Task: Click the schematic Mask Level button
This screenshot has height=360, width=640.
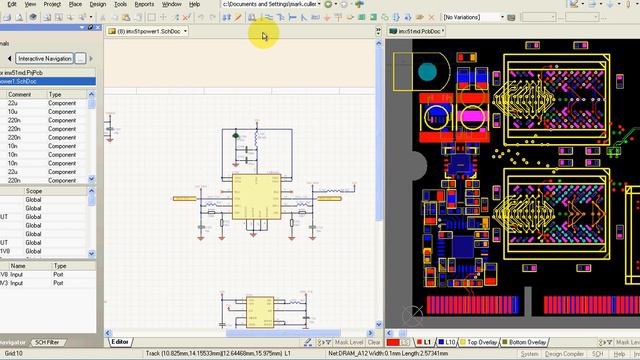Action: click(349, 342)
